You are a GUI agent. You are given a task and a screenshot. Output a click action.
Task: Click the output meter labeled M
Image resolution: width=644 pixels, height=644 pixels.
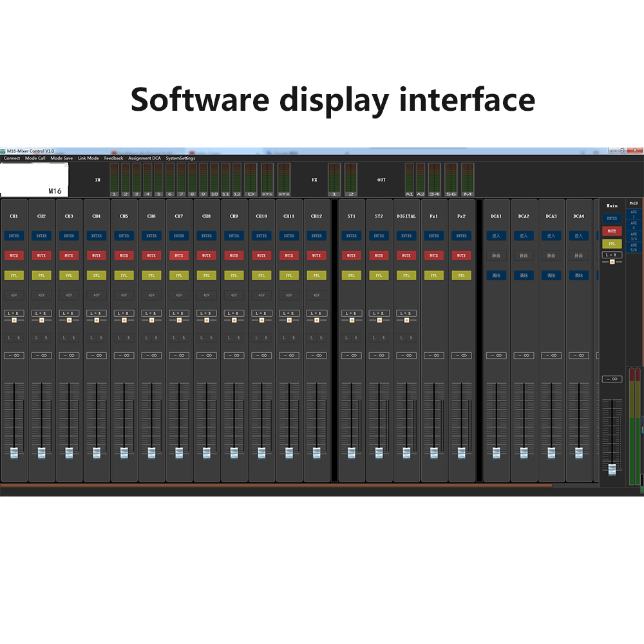[x=468, y=180]
